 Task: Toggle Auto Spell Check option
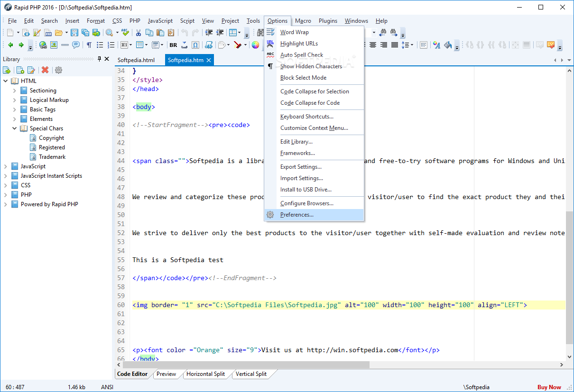click(x=314, y=55)
